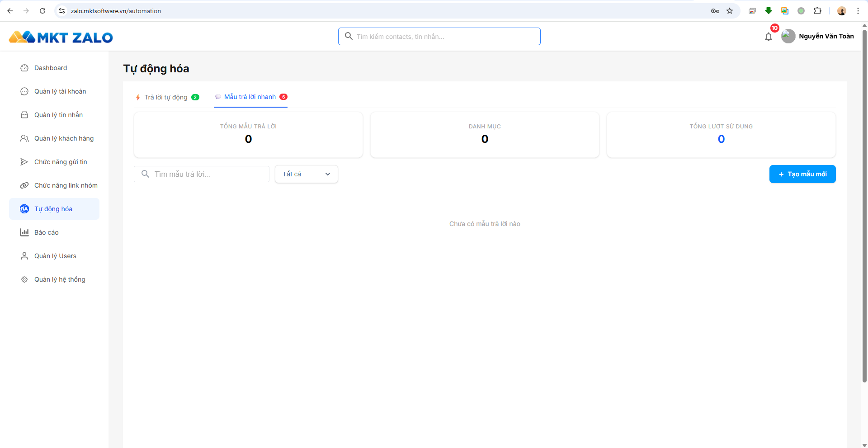Image resolution: width=868 pixels, height=448 pixels.
Task: Select the Mẫu trả lời nhanh tab
Action: coord(251,97)
